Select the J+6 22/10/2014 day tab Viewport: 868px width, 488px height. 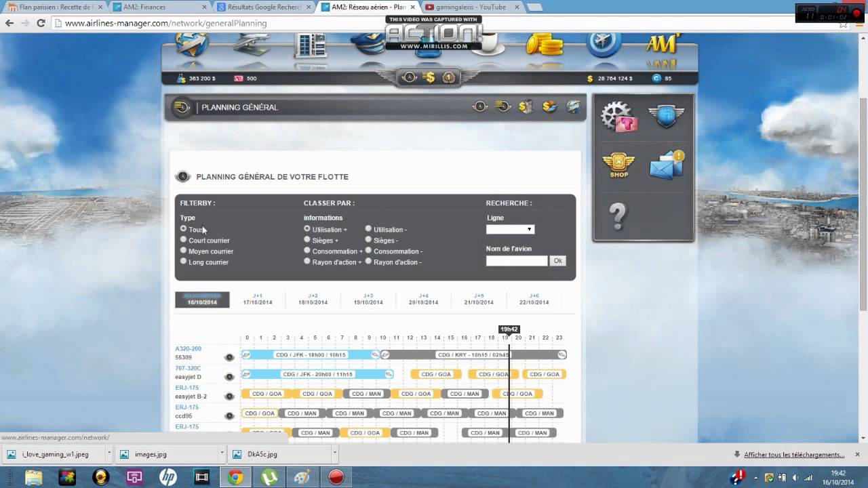click(534, 299)
